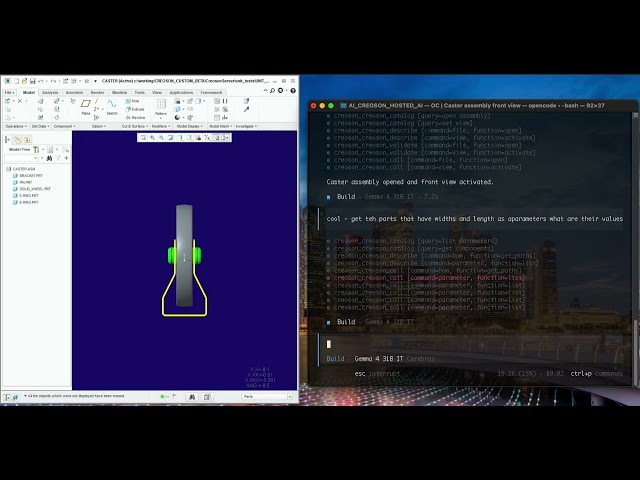Click the Refit icon in the graphics toolbar

[143, 138]
